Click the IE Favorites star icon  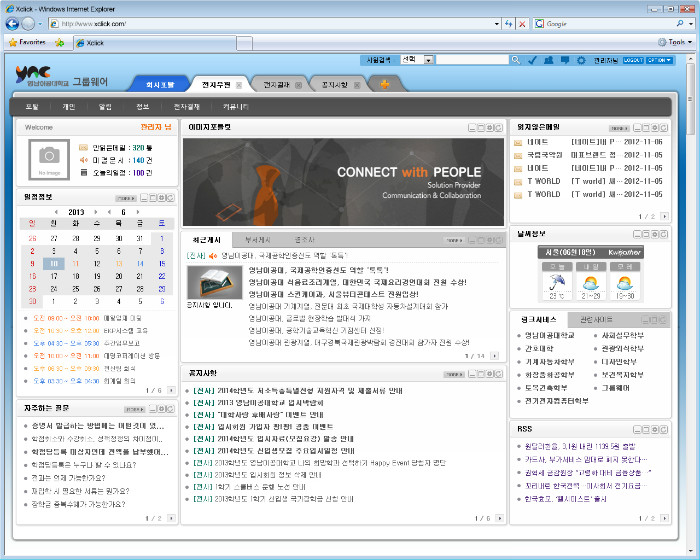click(x=13, y=43)
